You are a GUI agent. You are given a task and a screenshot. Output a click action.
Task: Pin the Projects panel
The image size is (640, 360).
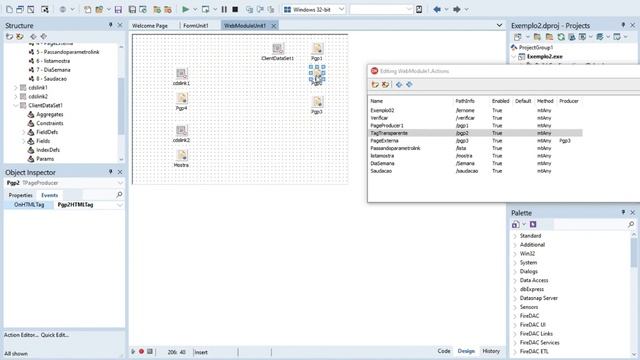click(x=623, y=25)
